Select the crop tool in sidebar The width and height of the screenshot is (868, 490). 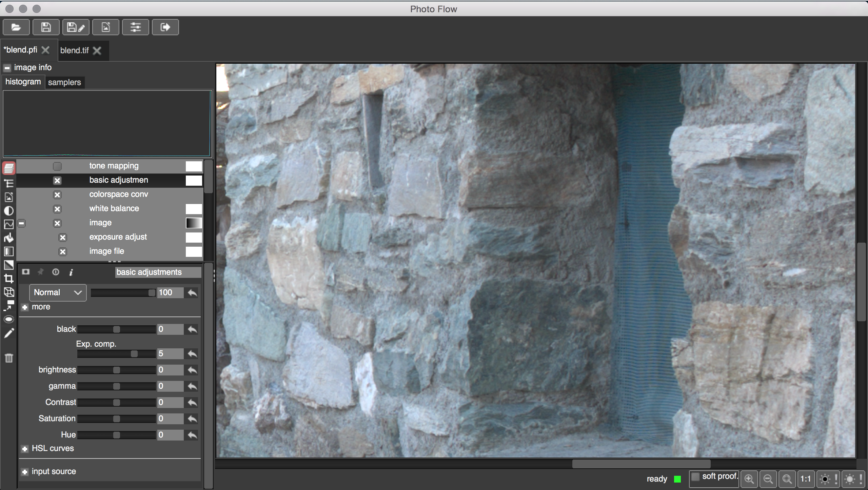(x=9, y=279)
